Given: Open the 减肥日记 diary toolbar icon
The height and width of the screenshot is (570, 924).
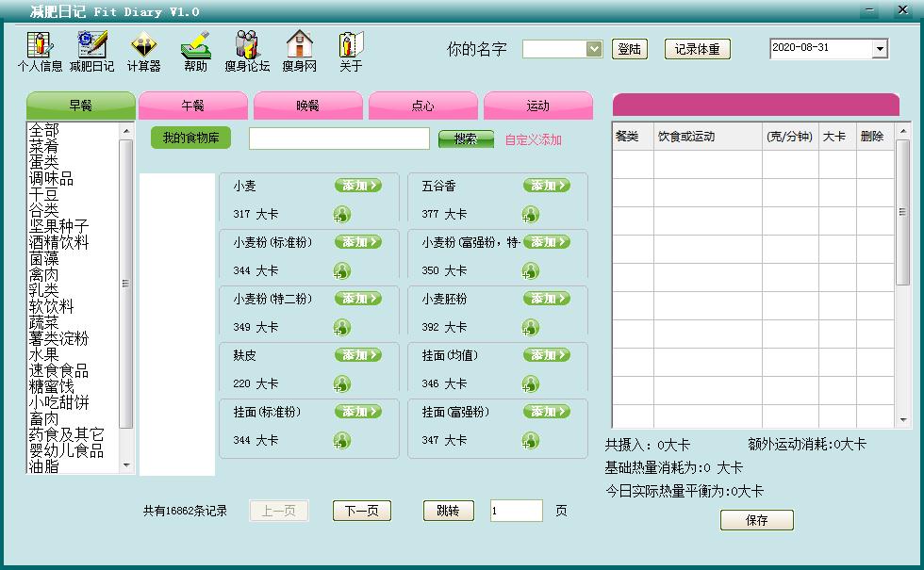Looking at the screenshot, I should [93, 49].
